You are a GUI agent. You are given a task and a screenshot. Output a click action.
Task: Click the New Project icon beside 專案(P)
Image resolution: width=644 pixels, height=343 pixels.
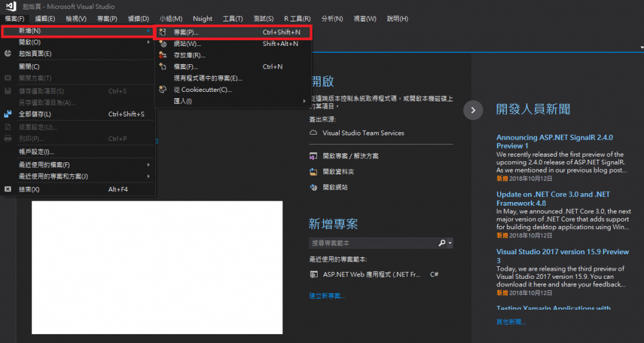tap(163, 32)
